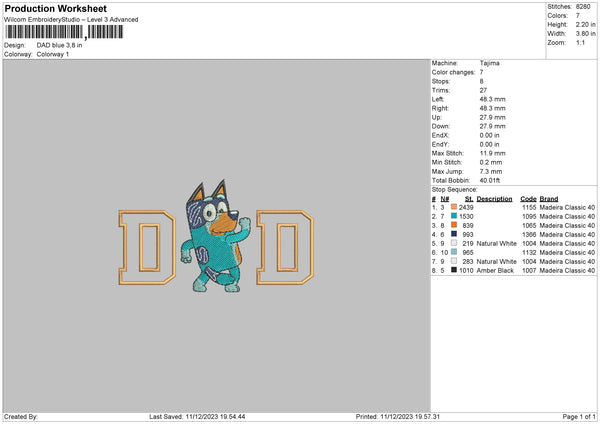Viewport: 600px width, 424px height.
Task: Click the 'Created By:' footer label
Action: point(21,417)
